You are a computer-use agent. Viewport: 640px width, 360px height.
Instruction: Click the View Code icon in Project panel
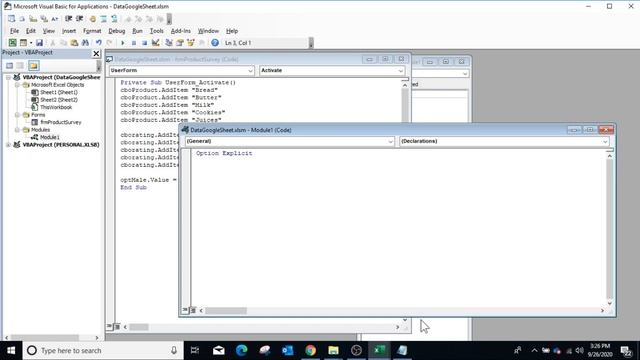(x=9, y=65)
